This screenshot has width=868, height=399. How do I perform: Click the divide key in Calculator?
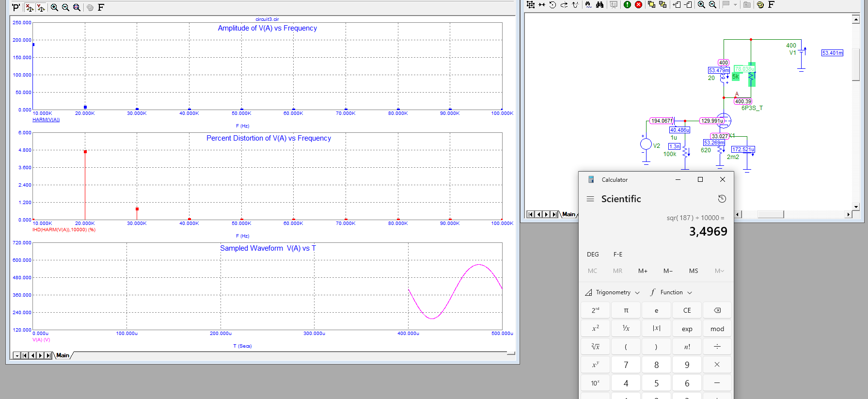pyautogui.click(x=717, y=347)
